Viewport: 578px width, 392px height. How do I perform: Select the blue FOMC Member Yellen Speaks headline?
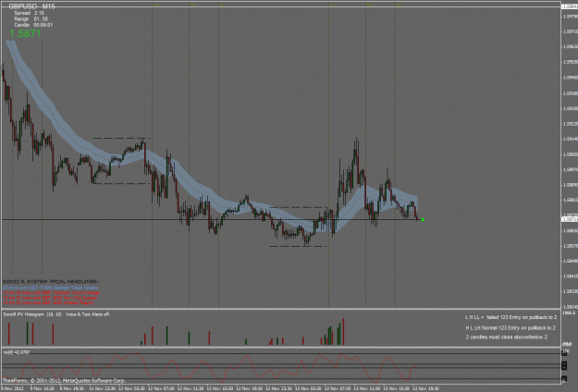click(51, 288)
